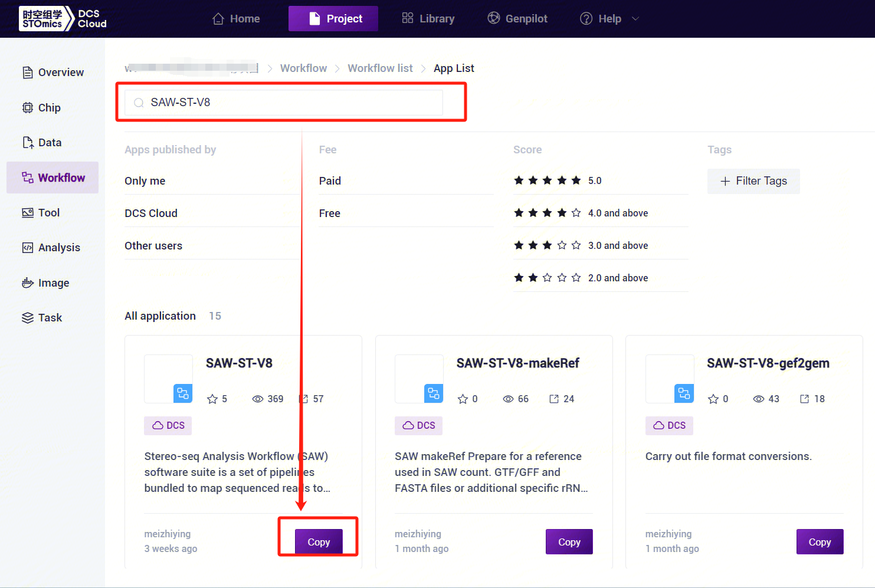Click the copy-count icon on SAW-ST-V8-makeRef

pos(554,399)
